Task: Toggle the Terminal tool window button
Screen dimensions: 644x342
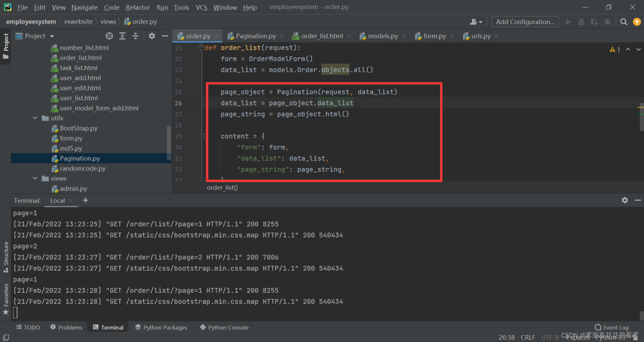Action: tap(108, 327)
